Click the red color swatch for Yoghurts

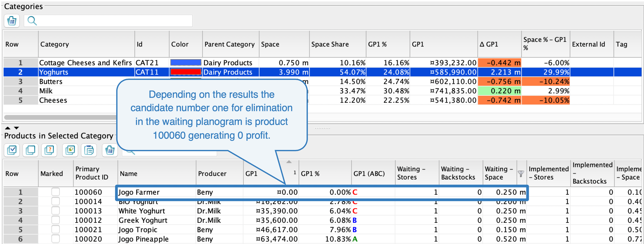(x=186, y=72)
